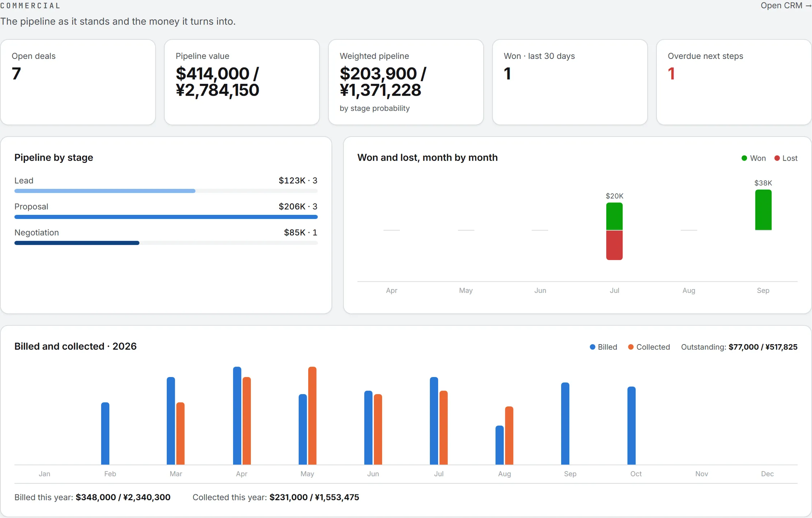Image resolution: width=812 pixels, height=518 pixels.
Task: Click the Billed legend blue dot
Action: [x=592, y=347]
